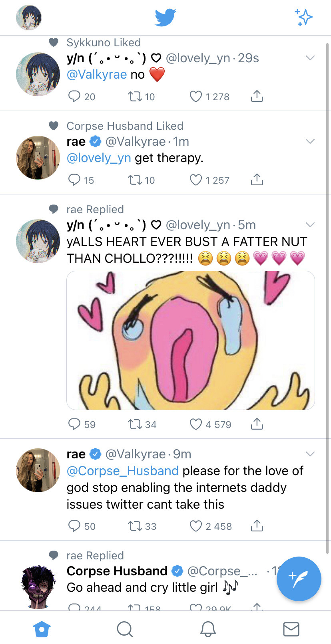Open chevron menu on 'get therapy' tweet
Image resolution: width=331 pixels, height=644 pixels.
[x=310, y=141]
